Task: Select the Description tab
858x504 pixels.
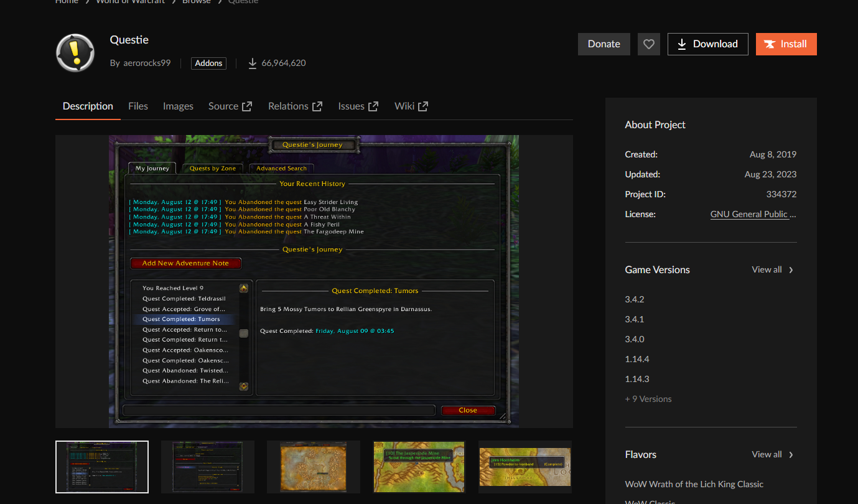Action: (x=88, y=106)
